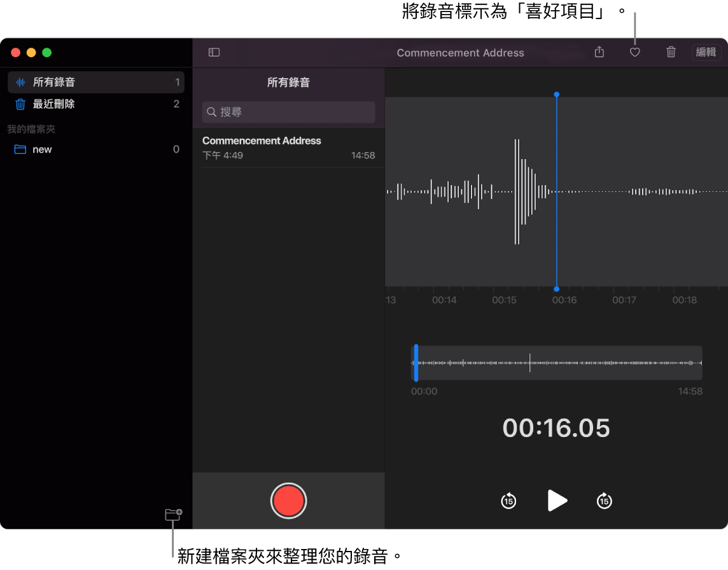Click the blue playhead on the waveform
The image size is (728, 570).
tap(556, 191)
